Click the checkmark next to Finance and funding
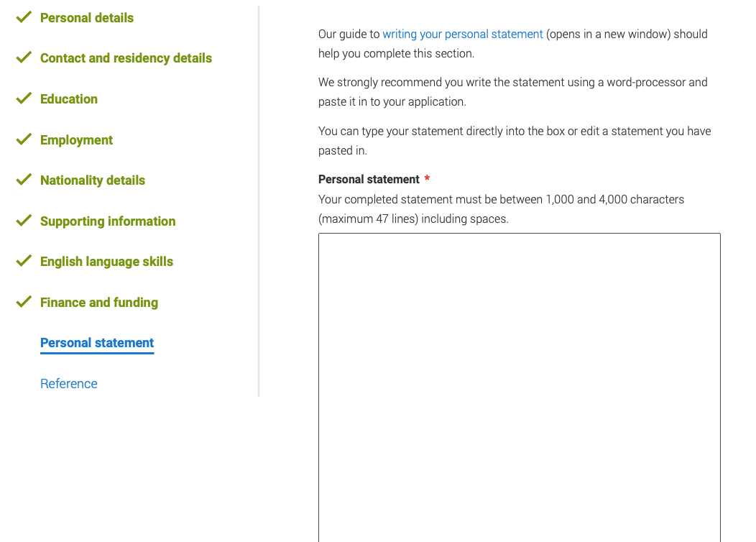 (24, 302)
